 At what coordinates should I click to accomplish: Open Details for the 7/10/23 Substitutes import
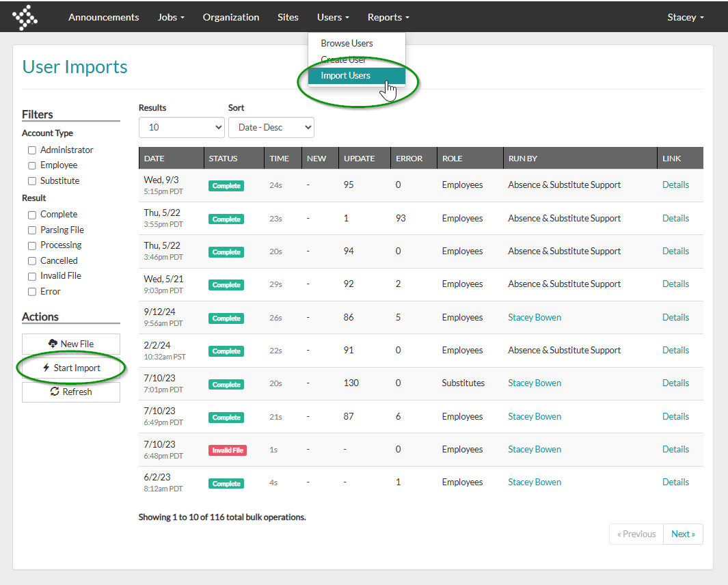(675, 383)
